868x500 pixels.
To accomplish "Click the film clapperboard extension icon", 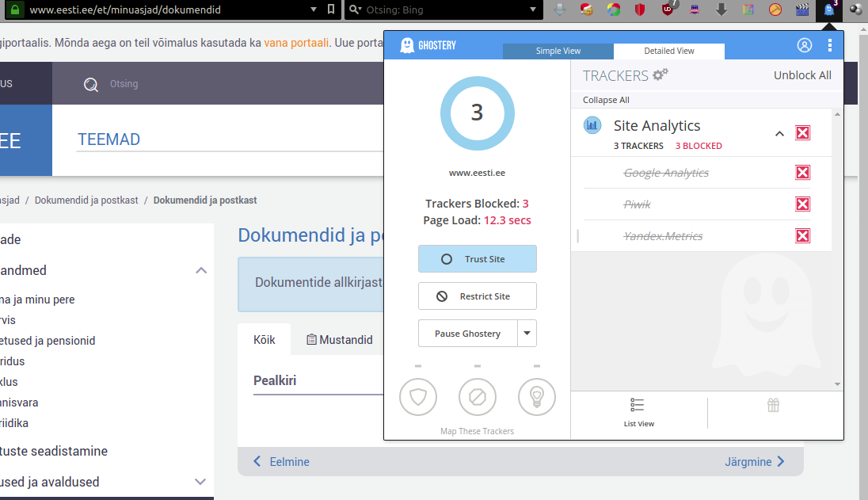I will [x=802, y=10].
